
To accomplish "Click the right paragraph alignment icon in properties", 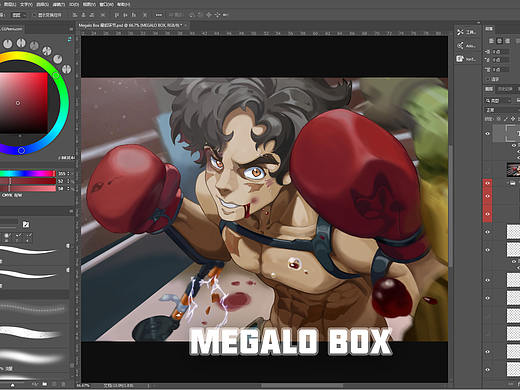I will pos(507,41).
